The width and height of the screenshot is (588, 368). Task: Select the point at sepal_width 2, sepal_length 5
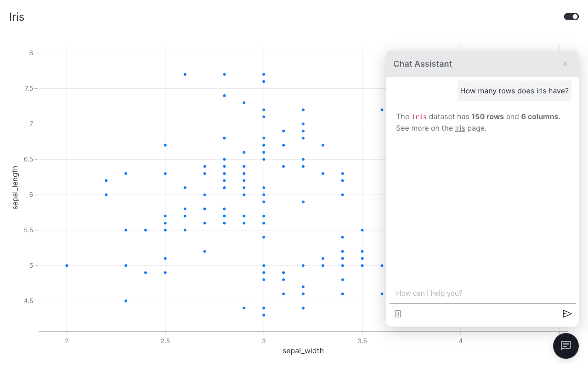tap(67, 265)
